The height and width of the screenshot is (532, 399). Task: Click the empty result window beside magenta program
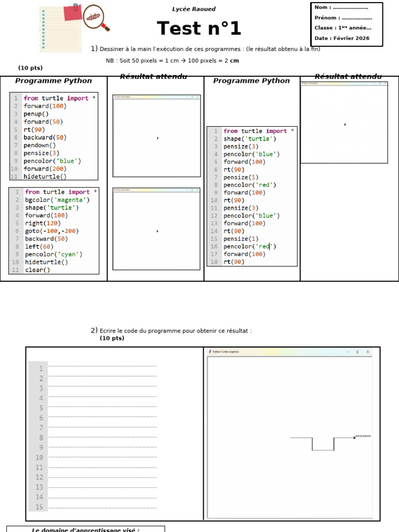pos(156,229)
